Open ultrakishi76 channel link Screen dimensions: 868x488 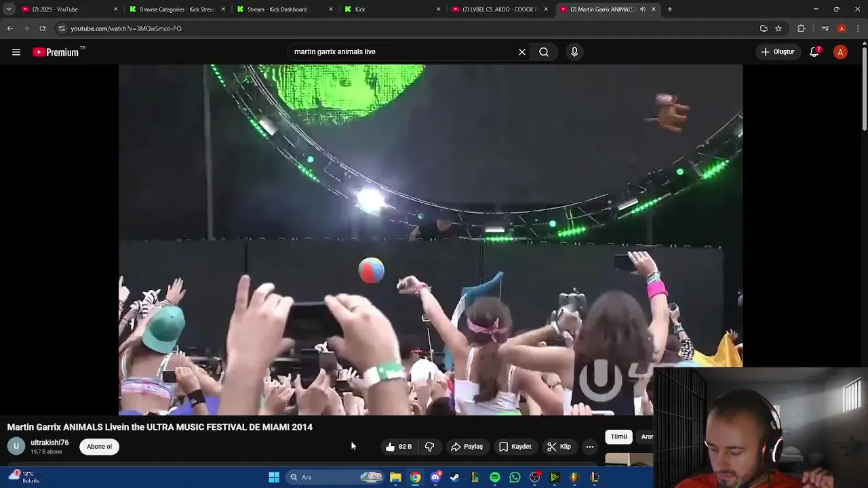(x=50, y=443)
